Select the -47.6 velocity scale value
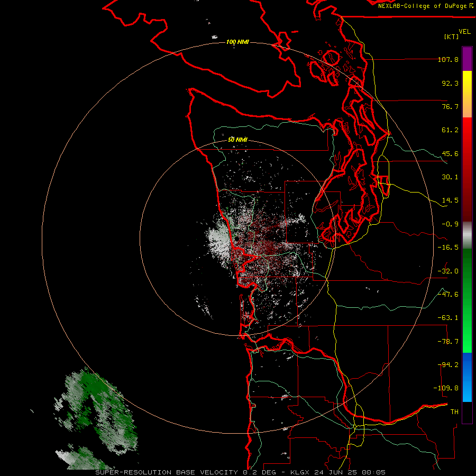This screenshot has height=476, width=476. (448, 295)
